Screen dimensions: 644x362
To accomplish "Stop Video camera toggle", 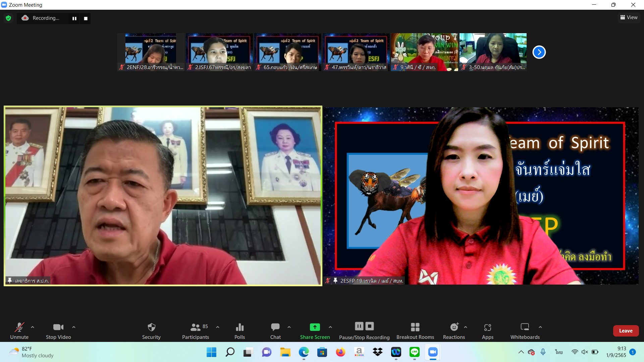I will (x=58, y=330).
